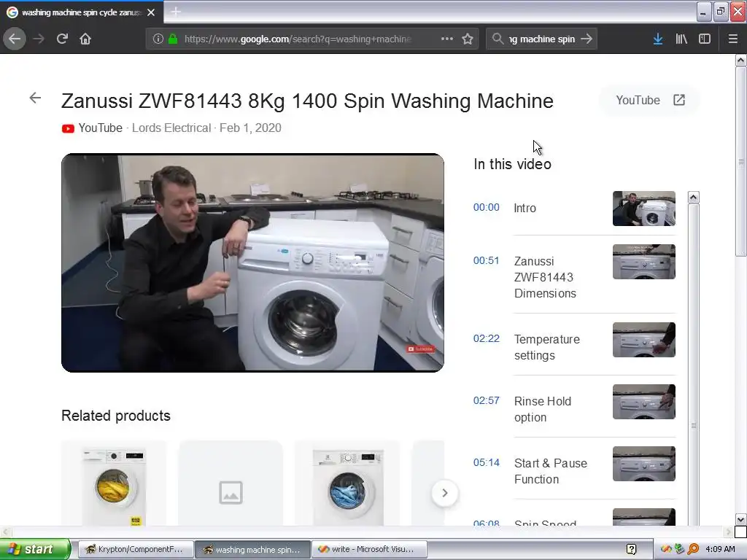Play the Zanussi washing machine video
Viewport: 747px width, 560px height.
click(252, 262)
